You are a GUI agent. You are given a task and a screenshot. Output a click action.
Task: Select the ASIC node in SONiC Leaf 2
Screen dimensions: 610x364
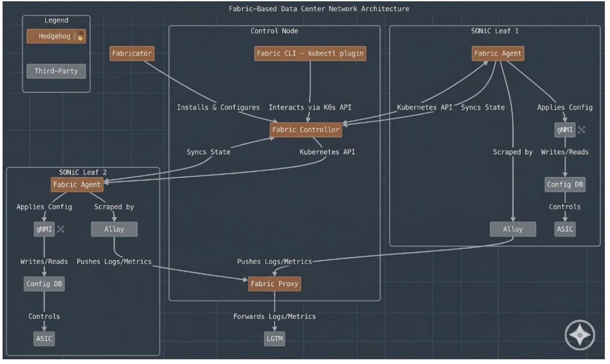(x=44, y=339)
